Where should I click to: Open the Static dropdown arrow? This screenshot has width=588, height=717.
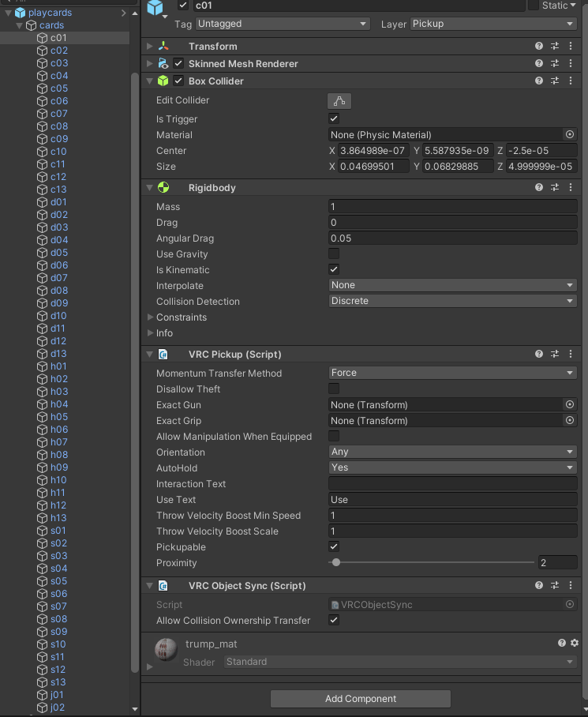(x=573, y=5)
